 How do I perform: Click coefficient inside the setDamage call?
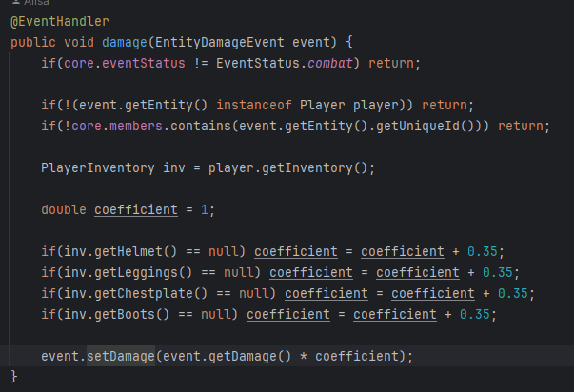[x=357, y=356]
